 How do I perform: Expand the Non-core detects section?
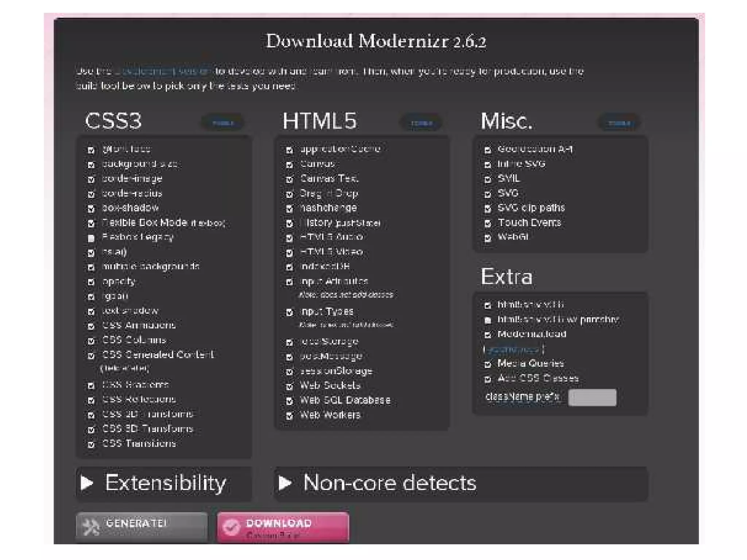tap(389, 483)
